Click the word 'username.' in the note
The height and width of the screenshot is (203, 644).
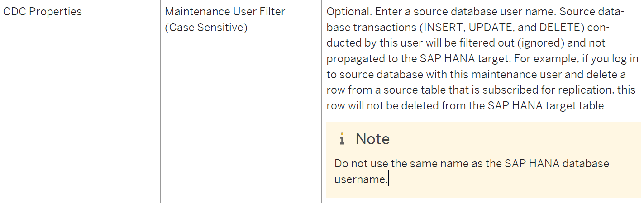pos(361,179)
